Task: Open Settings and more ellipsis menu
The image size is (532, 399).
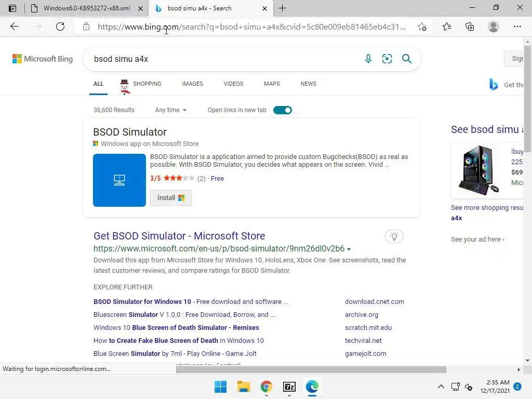Action: [517, 26]
